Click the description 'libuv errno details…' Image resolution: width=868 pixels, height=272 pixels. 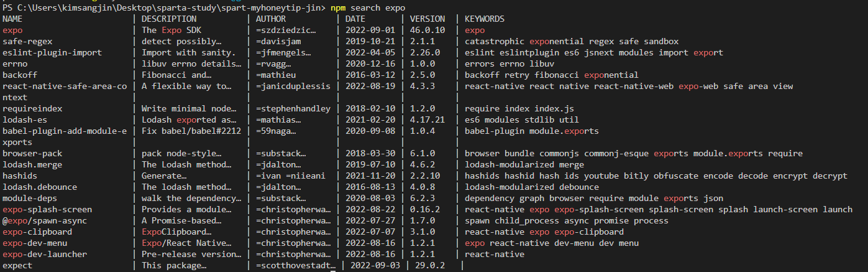pos(191,63)
